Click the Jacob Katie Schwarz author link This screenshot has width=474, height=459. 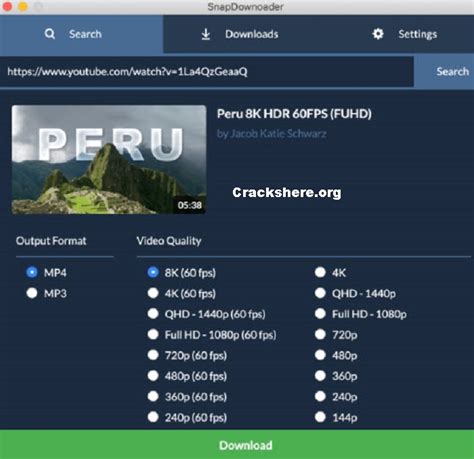click(x=272, y=134)
